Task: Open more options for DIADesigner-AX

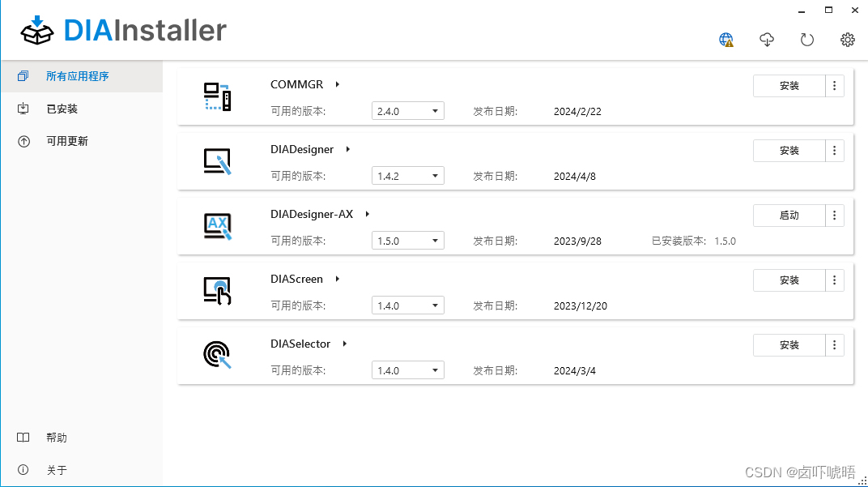Action: click(834, 216)
